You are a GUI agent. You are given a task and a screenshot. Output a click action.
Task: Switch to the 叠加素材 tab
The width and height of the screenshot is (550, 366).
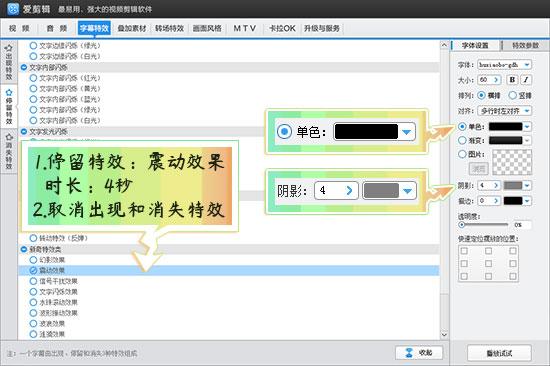132,28
